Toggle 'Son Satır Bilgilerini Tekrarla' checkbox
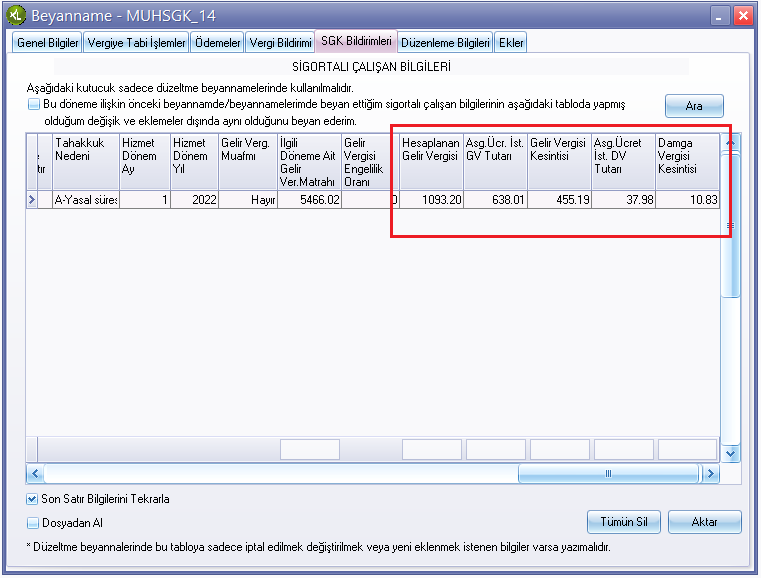The width and height of the screenshot is (761, 578). [33, 499]
